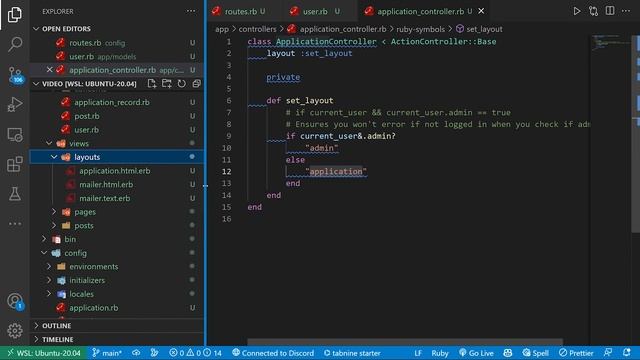Open notifications bell in status bar
640x360 pixels.
(627, 353)
